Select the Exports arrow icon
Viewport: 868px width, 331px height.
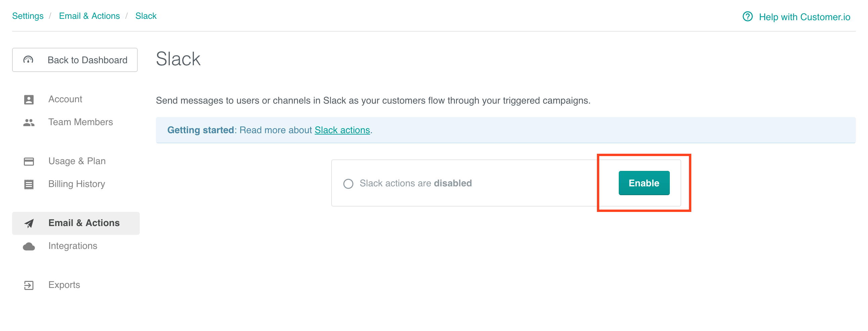click(29, 285)
